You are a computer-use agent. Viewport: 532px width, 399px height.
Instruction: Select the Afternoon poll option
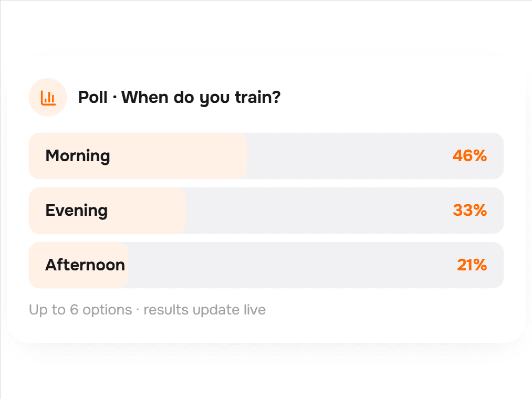(266, 265)
